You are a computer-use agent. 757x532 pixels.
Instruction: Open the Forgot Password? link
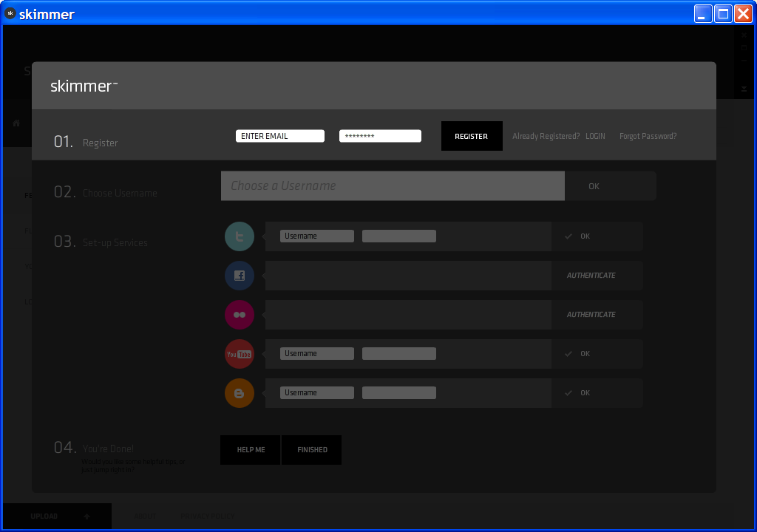point(648,136)
